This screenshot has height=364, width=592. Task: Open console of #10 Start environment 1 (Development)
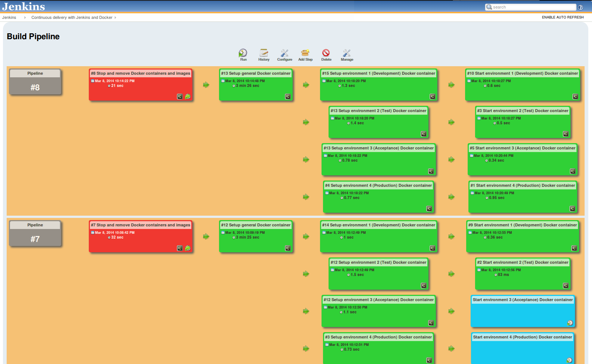click(575, 97)
